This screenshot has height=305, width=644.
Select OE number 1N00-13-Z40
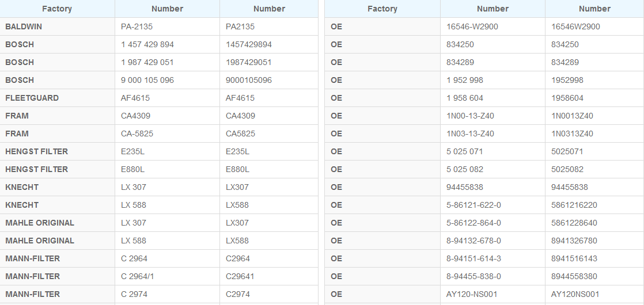point(470,116)
